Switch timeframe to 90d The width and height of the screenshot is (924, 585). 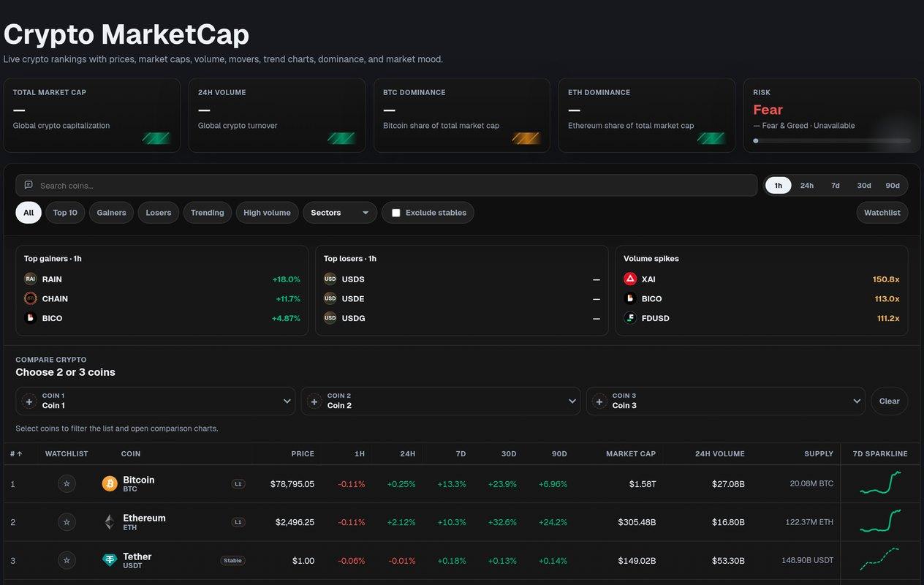click(x=893, y=186)
